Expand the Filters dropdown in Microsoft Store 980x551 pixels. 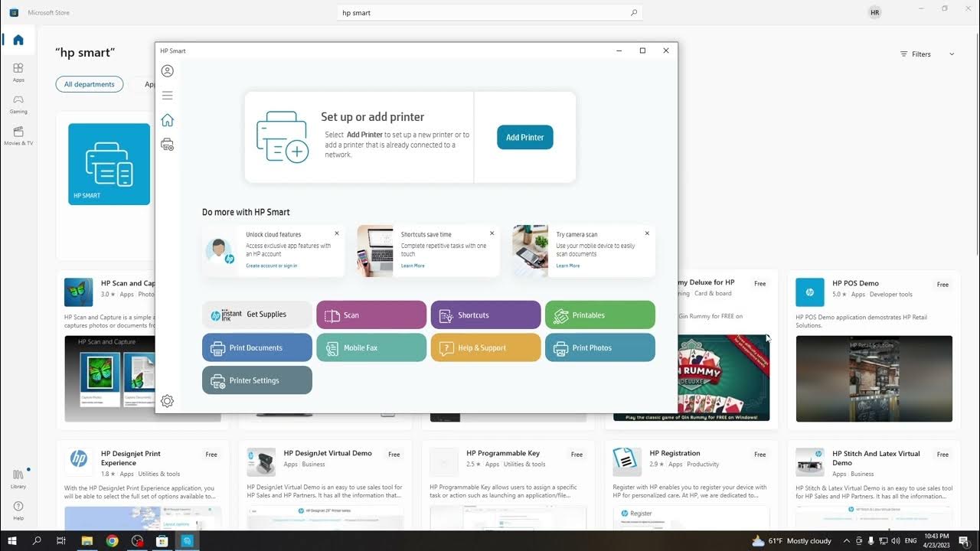pos(927,54)
